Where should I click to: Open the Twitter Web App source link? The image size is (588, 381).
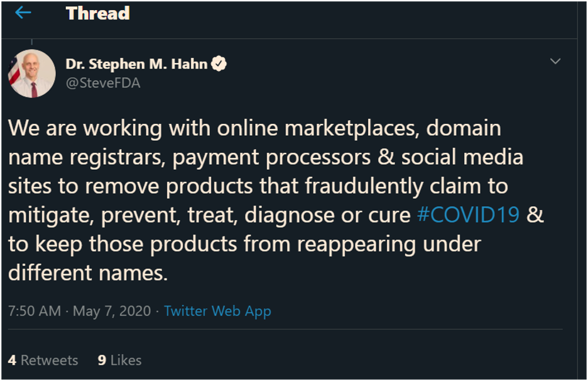pyautogui.click(x=217, y=311)
